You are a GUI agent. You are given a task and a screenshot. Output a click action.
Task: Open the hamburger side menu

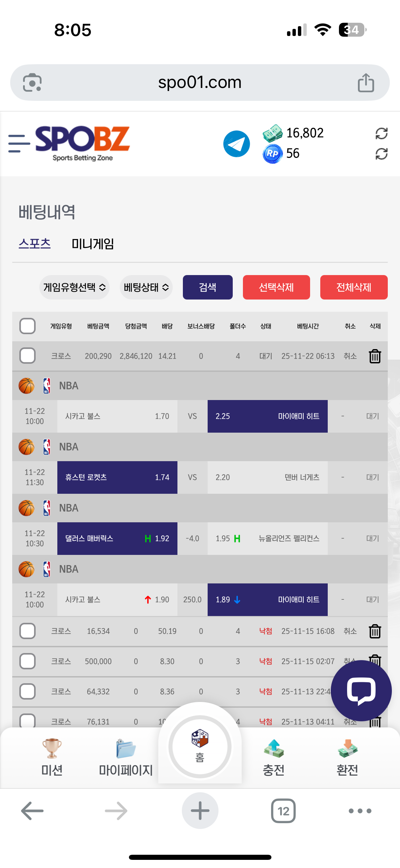point(19,143)
